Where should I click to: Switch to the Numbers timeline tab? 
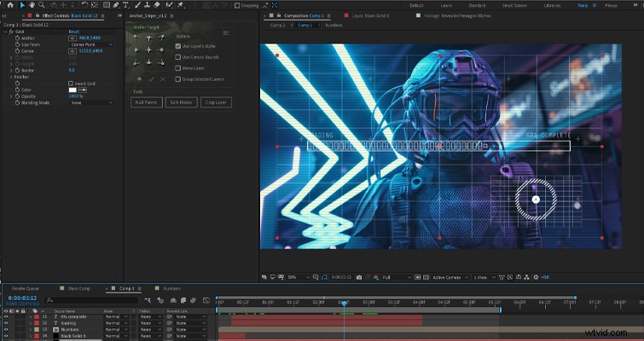[x=171, y=288]
